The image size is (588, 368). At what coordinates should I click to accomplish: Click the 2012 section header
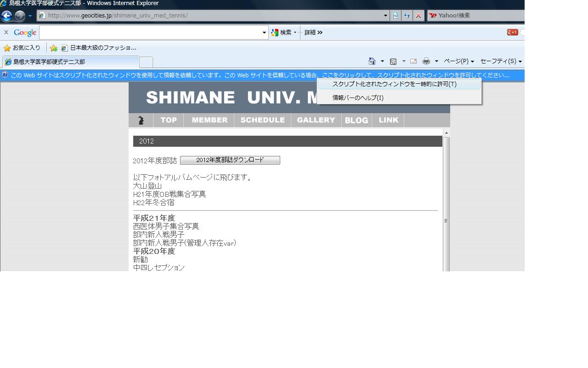click(288, 141)
